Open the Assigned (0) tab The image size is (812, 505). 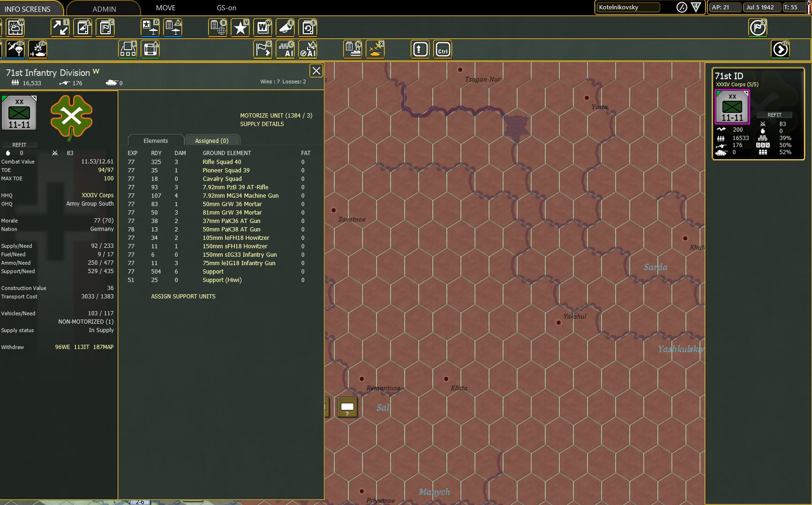(212, 141)
